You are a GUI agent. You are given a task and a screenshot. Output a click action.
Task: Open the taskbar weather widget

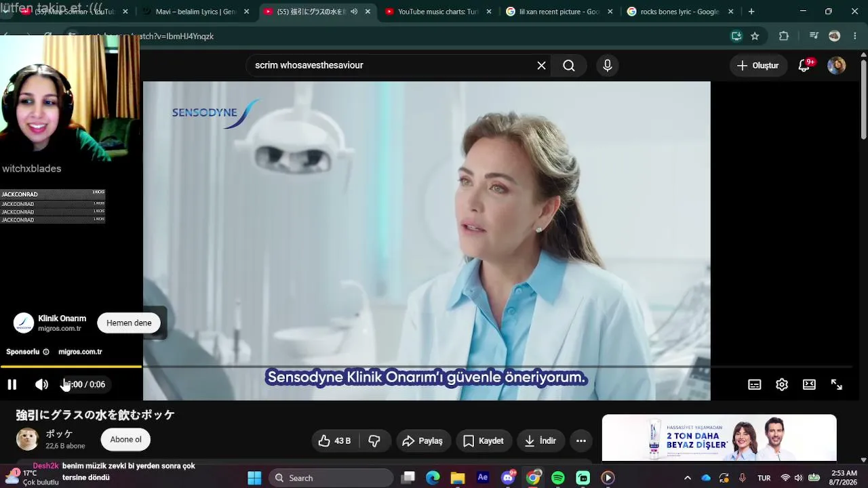33,478
